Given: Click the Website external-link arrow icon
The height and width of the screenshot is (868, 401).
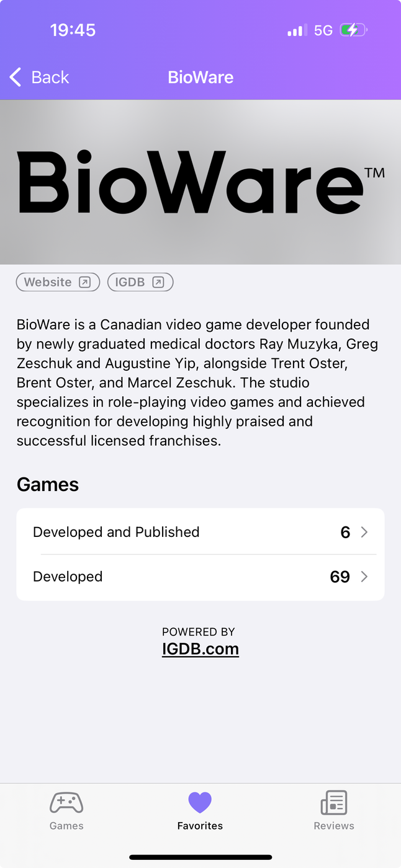Looking at the screenshot, I should coord(85,282).
